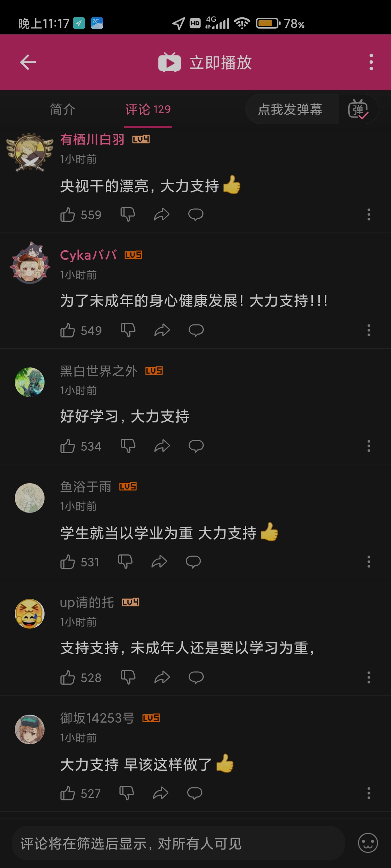Tap 立即播放 to play the video
Viewport: 391px width, 868px height.
[205, 63]
